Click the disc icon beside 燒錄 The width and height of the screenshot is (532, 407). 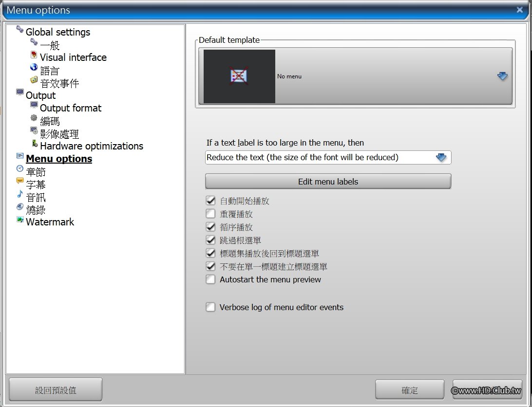(20, 206)
